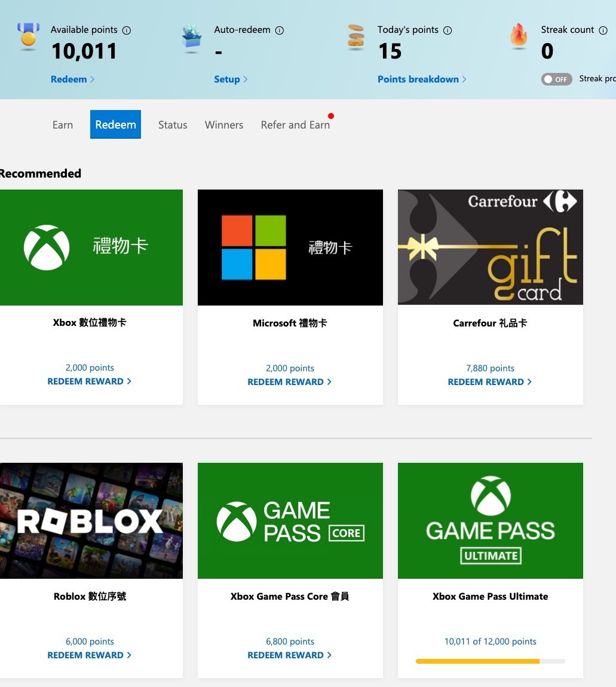Open the Game Pass Ultimate card image

tap(491, 521)
